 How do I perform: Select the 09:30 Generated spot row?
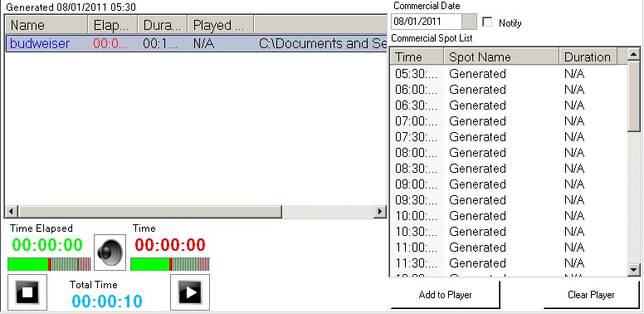(x=509, y=200)
